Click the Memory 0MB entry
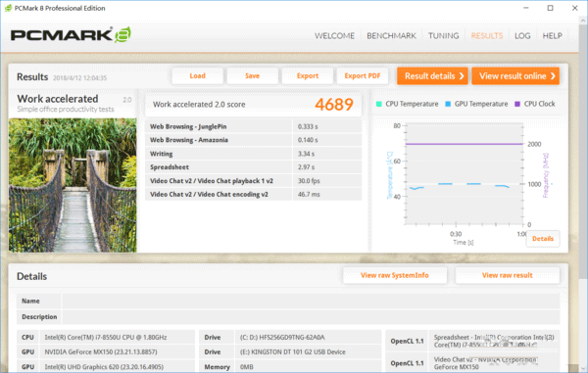Image resolution: width=588 pixels, height=373 pixels. 246,367
